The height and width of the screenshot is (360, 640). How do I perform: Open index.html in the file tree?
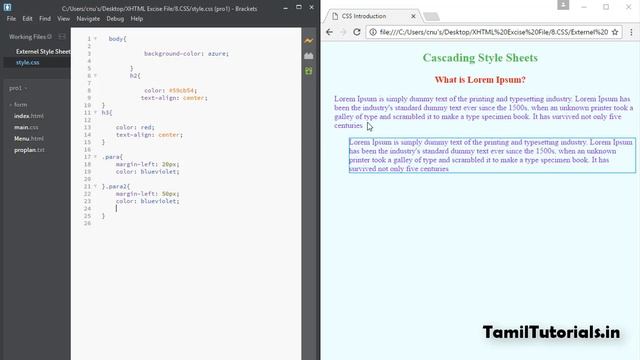click(x=29, y=116)
